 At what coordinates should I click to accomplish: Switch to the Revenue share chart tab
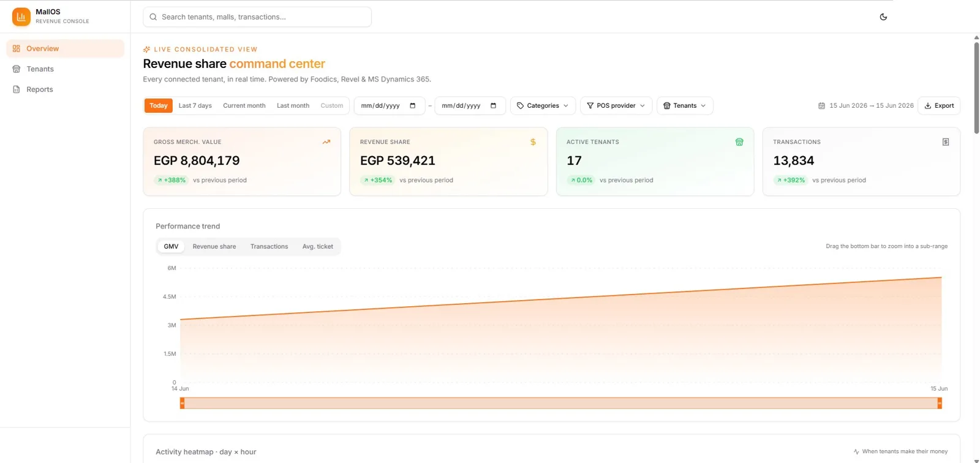click(x=214, y=246)
